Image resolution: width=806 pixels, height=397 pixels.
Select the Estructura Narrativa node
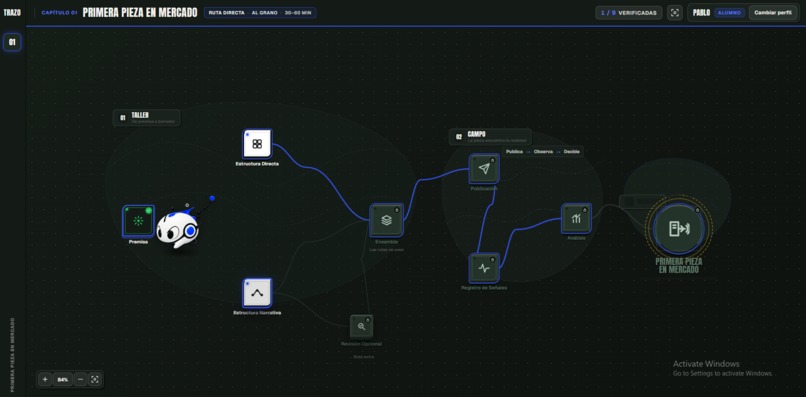click(257, 293)
